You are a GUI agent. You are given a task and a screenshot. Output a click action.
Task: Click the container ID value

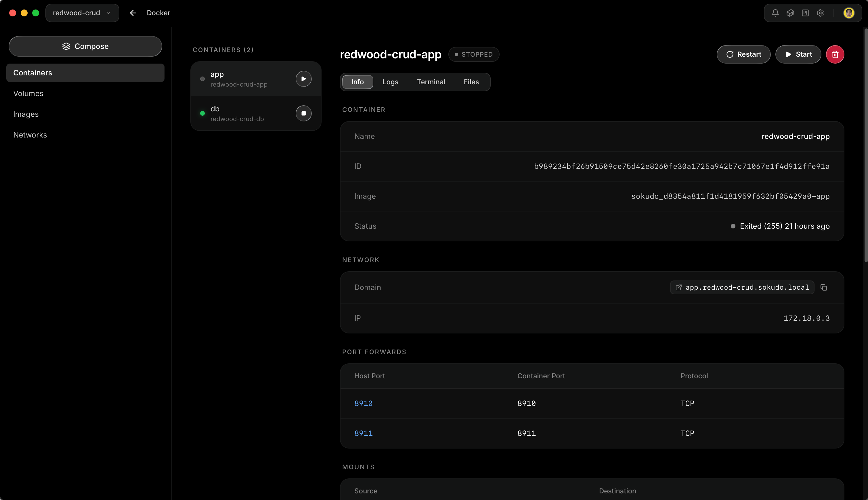pos(682,167)
